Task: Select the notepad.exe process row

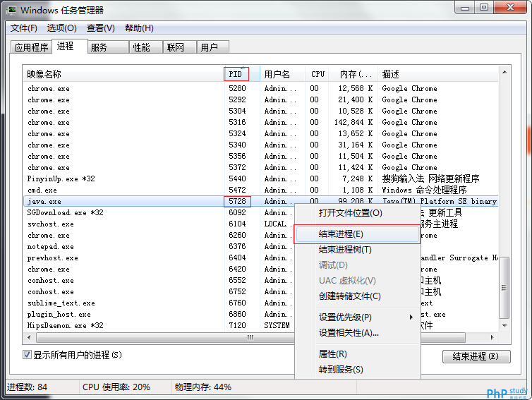Action: (260, 247)
